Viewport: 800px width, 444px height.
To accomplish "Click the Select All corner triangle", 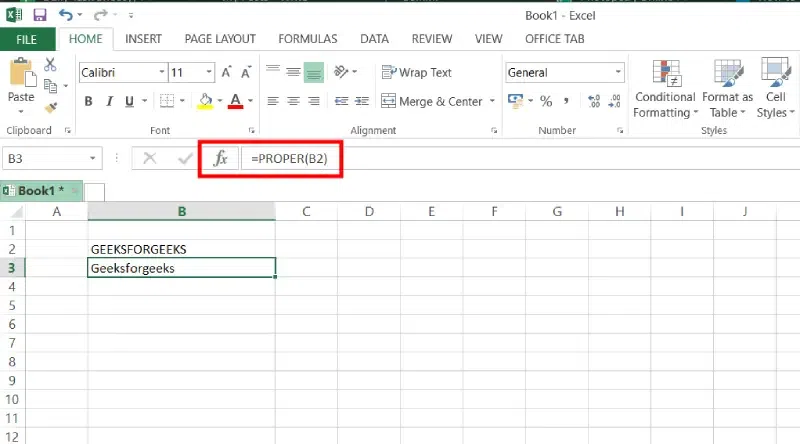I will click(16, 212).
